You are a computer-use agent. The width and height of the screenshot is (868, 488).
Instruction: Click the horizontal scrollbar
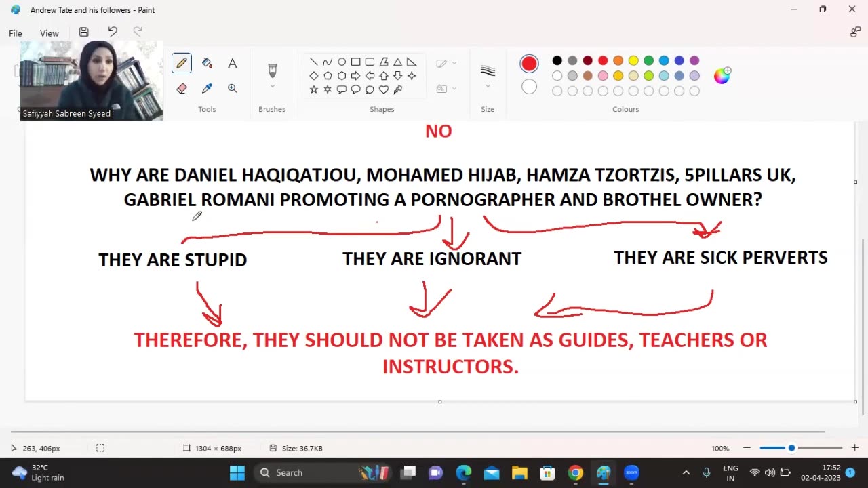click(x=417, y=432)
